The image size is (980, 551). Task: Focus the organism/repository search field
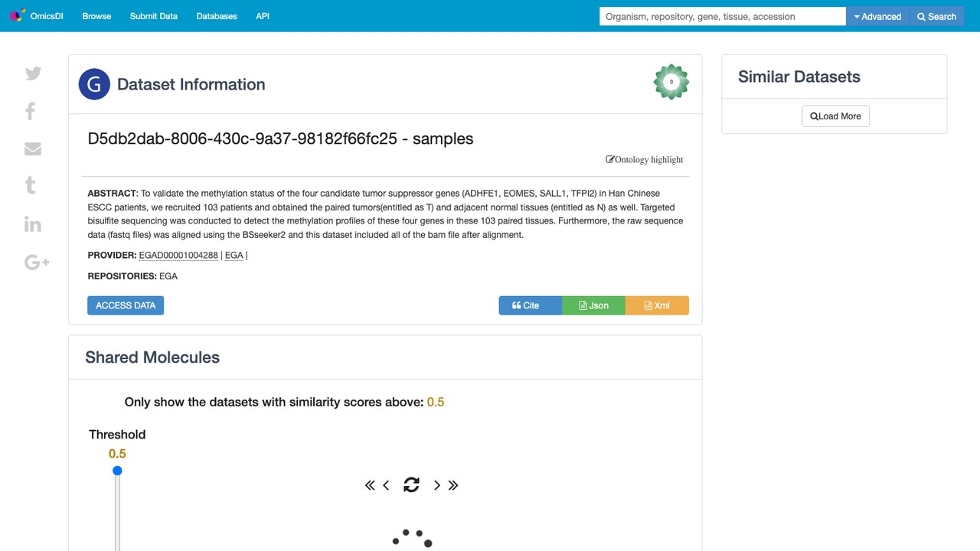[x=723, y=16]
